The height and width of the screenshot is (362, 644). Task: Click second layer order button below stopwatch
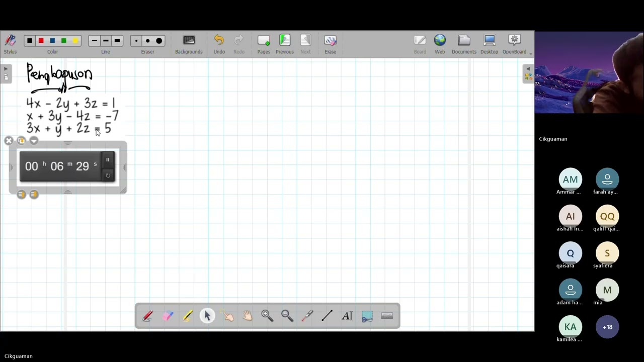(x=34, y=195)
